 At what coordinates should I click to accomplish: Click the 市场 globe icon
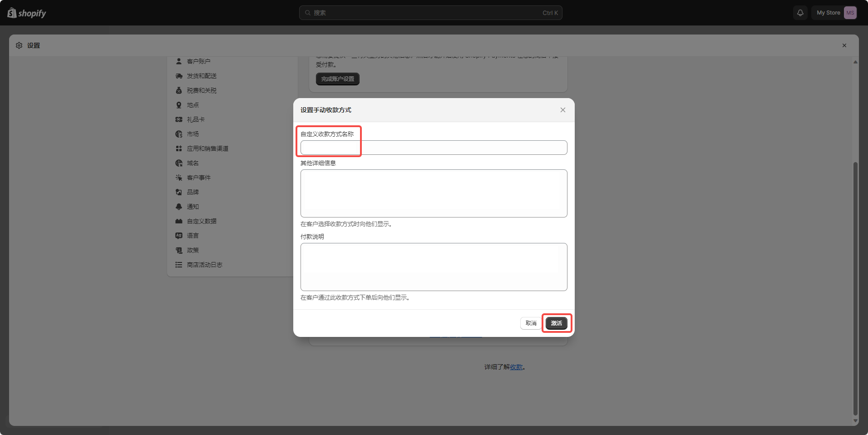pyautogui.click(x=179, y=134)
